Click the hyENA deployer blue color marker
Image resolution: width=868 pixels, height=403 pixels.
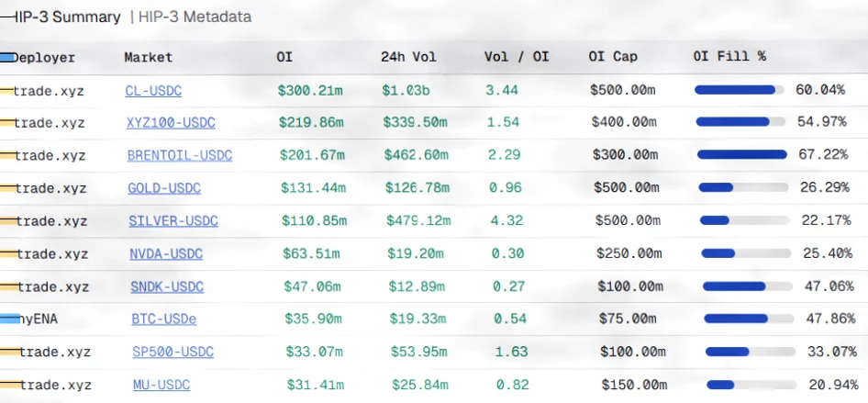point(10,318)
